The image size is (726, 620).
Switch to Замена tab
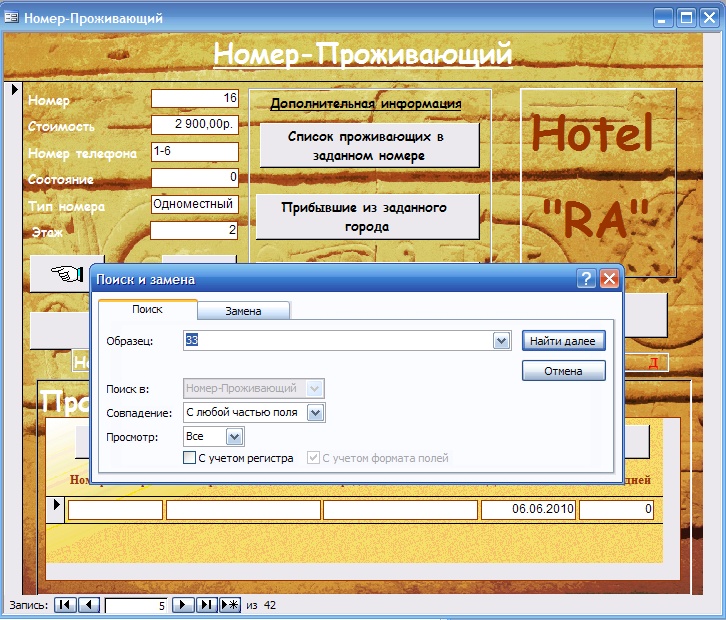(244, 311)
